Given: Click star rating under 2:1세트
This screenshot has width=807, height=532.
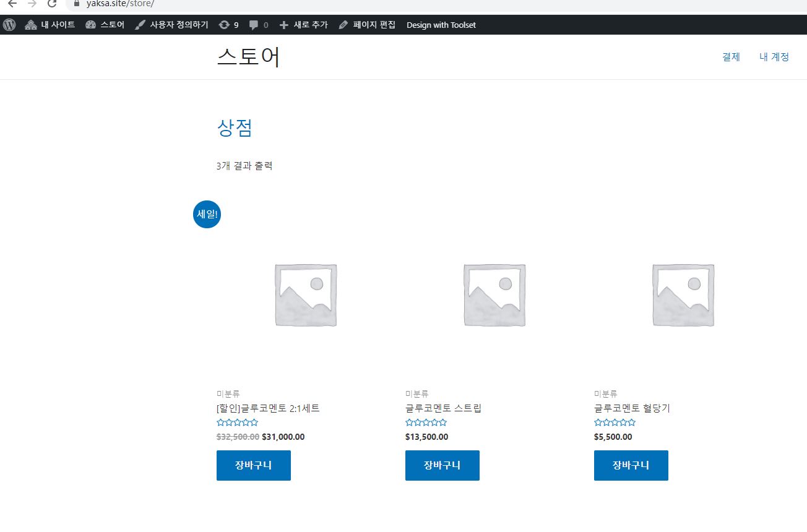Looking at the screenshot, I should [237, 423].
